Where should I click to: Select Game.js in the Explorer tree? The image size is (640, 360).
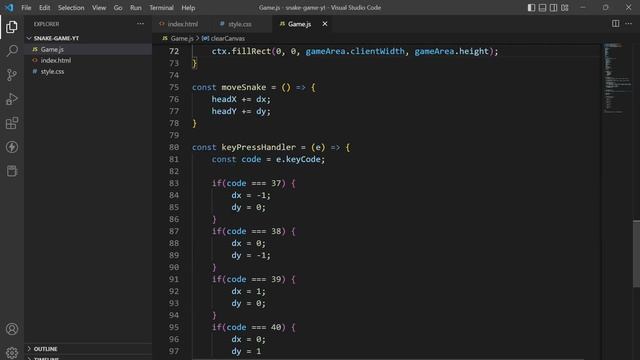pos(88,49)
